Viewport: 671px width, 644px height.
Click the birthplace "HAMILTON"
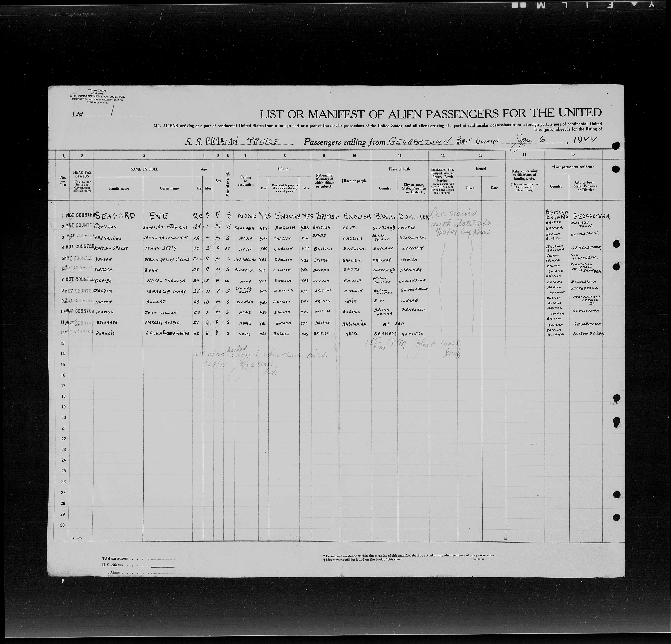[413, 334]
